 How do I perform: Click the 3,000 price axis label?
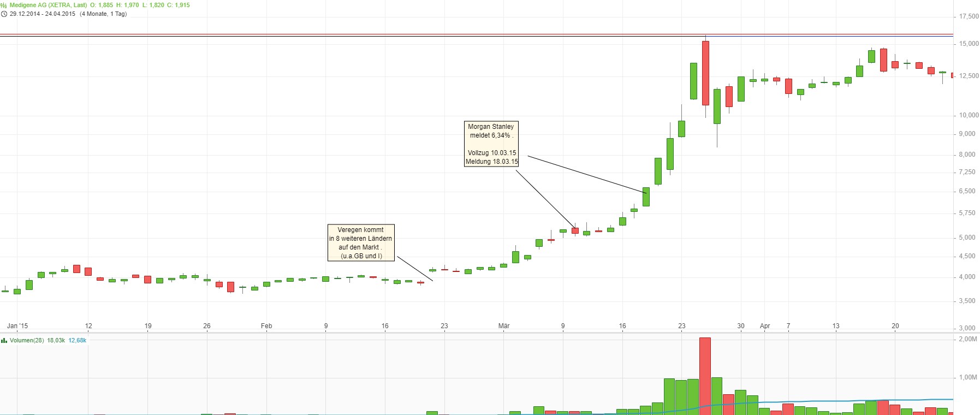[967, 328]
